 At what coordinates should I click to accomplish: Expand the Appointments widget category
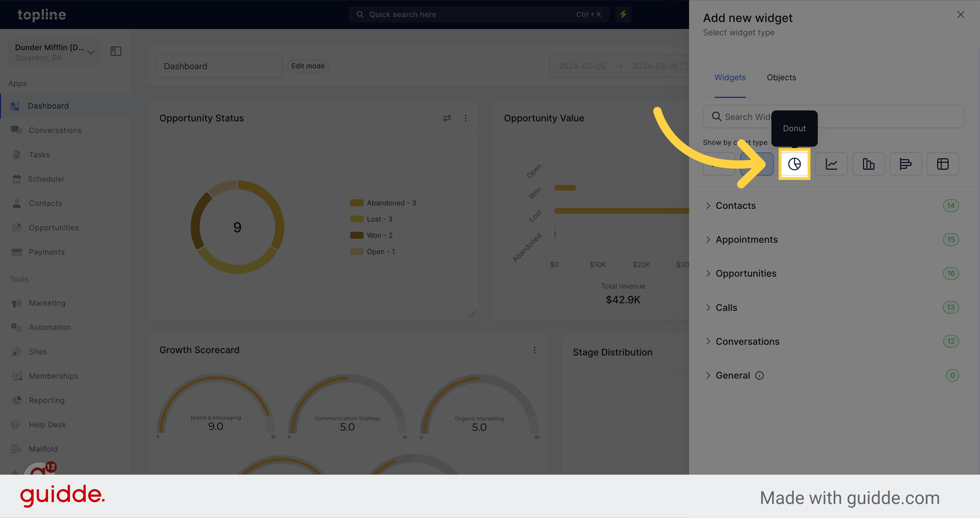747,239
